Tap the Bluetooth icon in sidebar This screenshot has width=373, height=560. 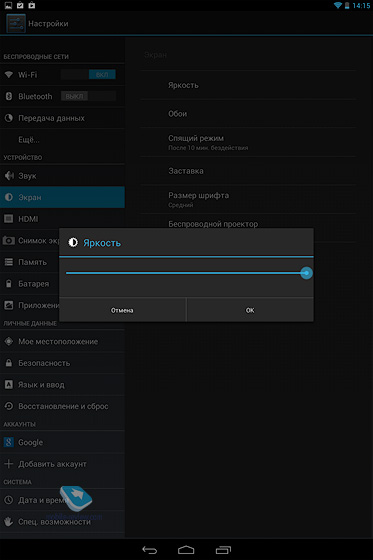[9, 96]
